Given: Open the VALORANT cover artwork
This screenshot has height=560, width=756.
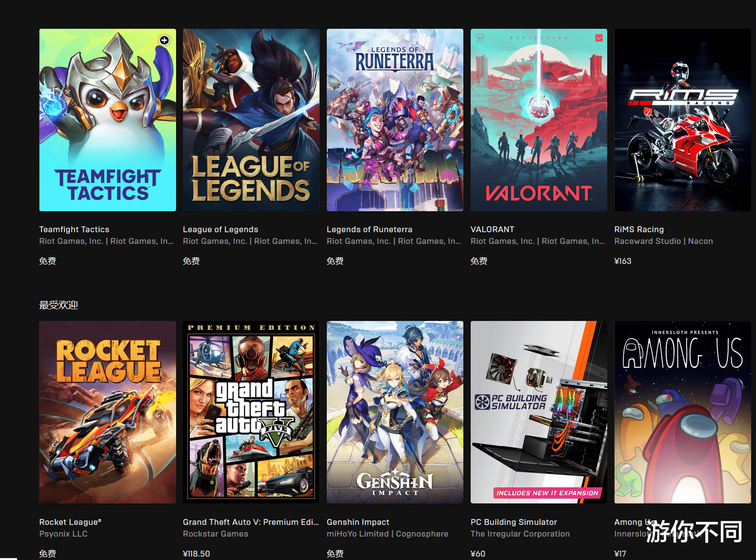Looking at the screenshot, I should (539, 120).
